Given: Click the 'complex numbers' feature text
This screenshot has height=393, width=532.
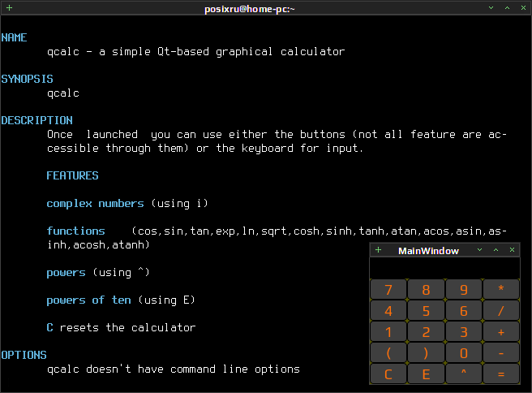Looking at the screenshot, I should click(x=95, y=204).
